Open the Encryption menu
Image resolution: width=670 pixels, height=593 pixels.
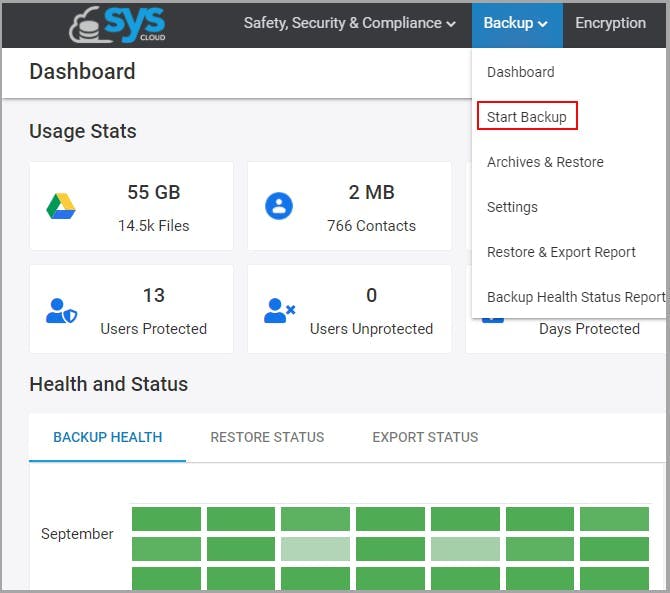pos(610,23)
